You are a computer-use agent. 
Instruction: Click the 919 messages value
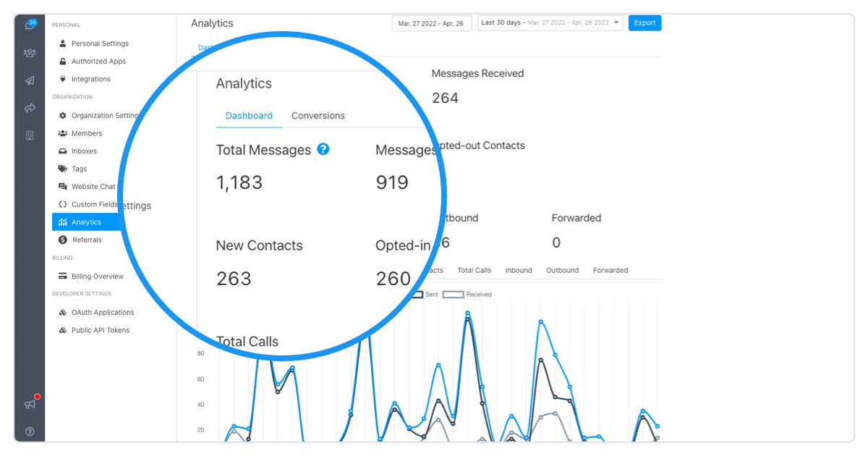tap(392, 182)
